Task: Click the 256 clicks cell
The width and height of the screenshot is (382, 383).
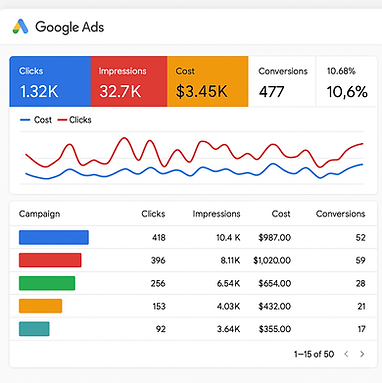Action: coord(158,283)
